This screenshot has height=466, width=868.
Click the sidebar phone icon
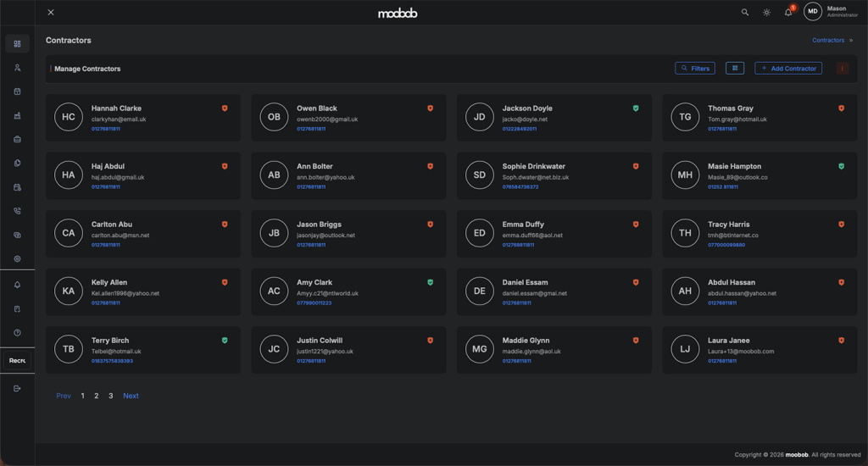17,211
